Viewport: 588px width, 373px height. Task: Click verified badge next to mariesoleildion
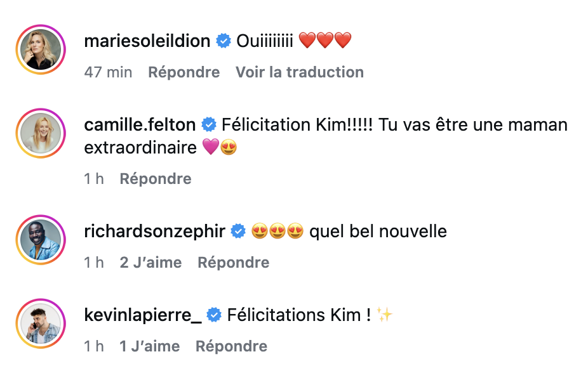pos(224,42)
